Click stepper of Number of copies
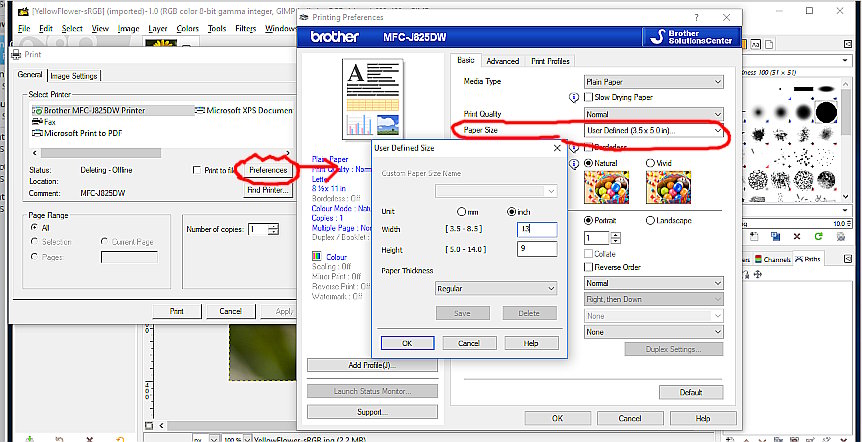862x442 pixels. point(273,229)
